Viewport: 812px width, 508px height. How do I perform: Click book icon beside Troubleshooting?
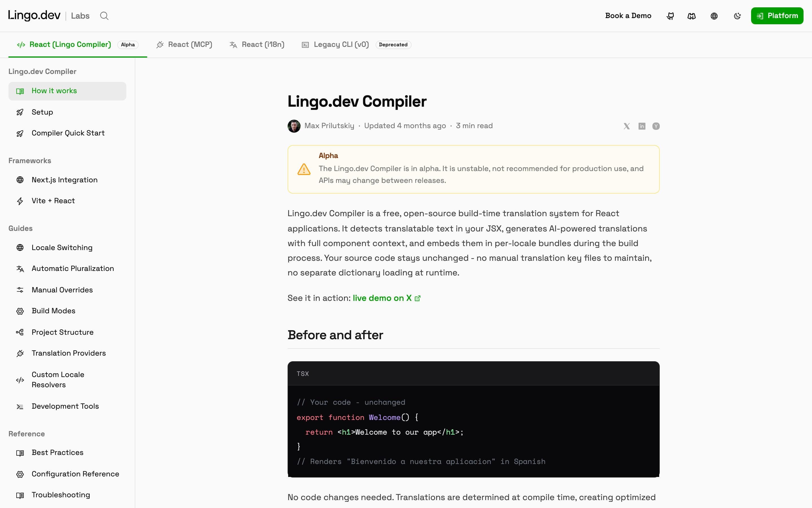[20, 495]
